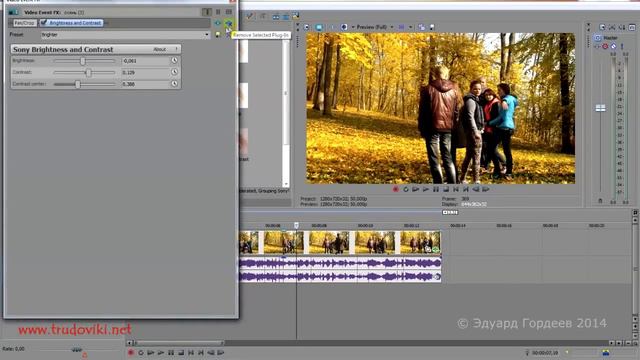Save the current preset icon
The height and width of the screenshot is (360, 640).
(218, 35)
